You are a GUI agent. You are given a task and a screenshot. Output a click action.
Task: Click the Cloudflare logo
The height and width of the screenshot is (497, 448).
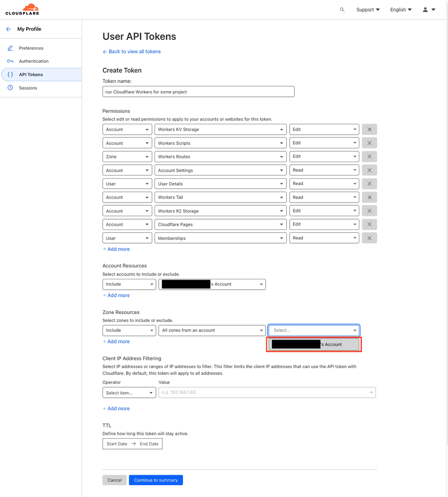22,9
